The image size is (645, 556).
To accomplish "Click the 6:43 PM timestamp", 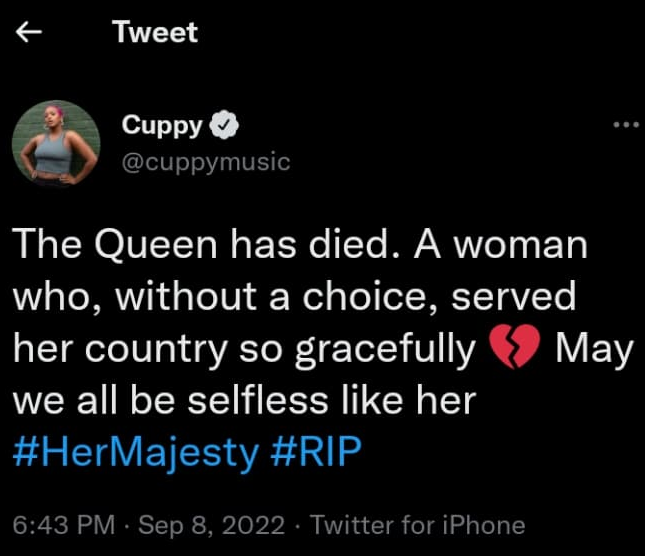I will pos(61,525).
